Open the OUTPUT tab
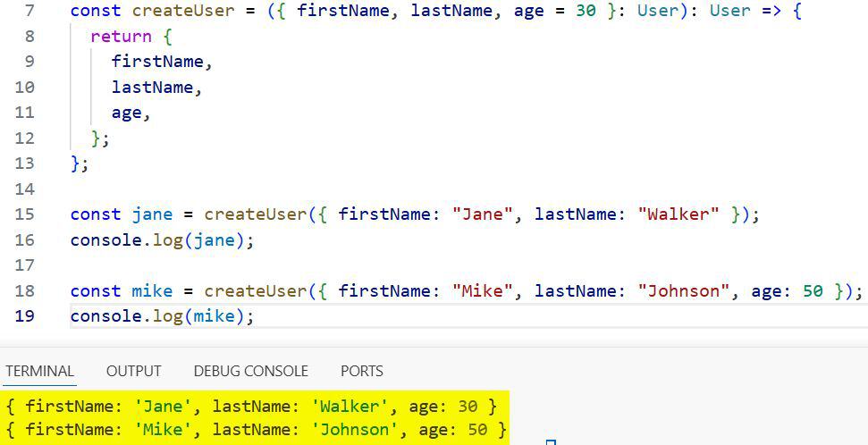This screenshot has width=868, height=445. [x=133, y=371]
